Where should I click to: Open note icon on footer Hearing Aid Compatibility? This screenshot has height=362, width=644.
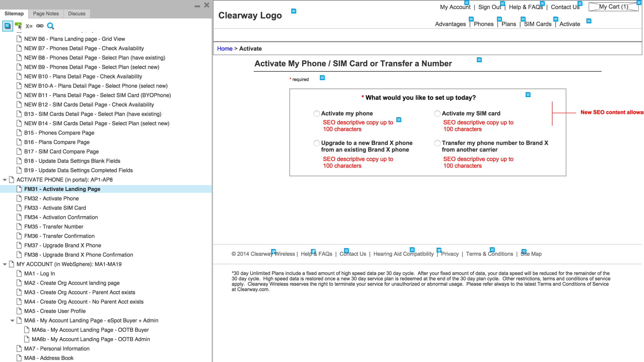tap(412, 249)
